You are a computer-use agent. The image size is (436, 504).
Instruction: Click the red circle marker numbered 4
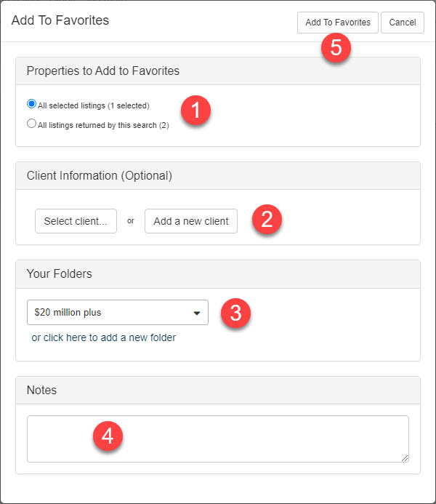[108, 436]
